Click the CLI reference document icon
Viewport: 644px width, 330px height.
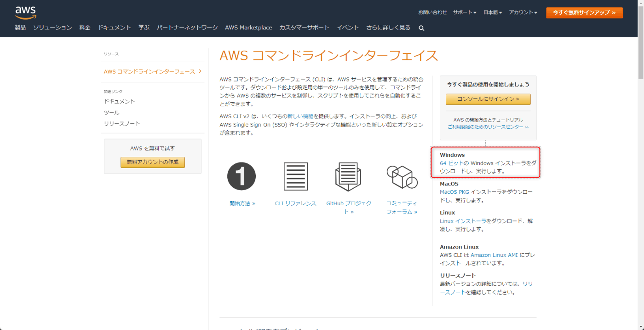tap(295, 176)
